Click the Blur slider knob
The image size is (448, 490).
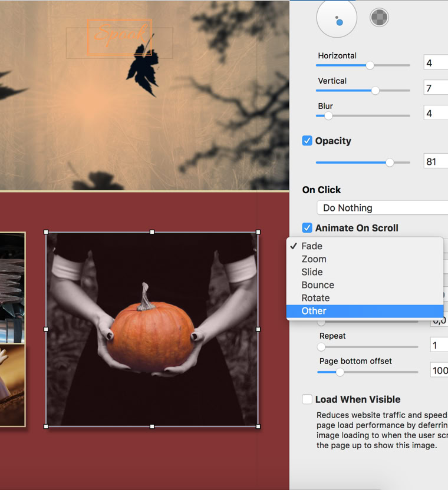[328, 116]
